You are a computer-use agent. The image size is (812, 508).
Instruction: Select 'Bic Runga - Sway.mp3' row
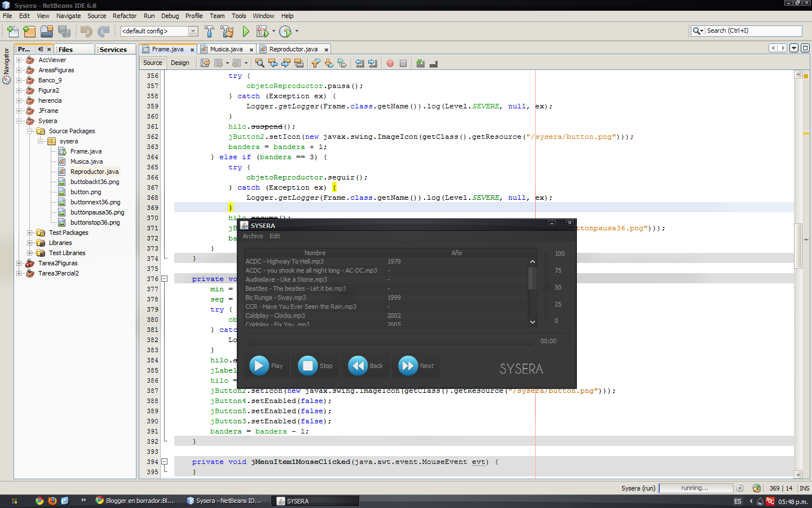pyautogui.click(x=386, y=297)
